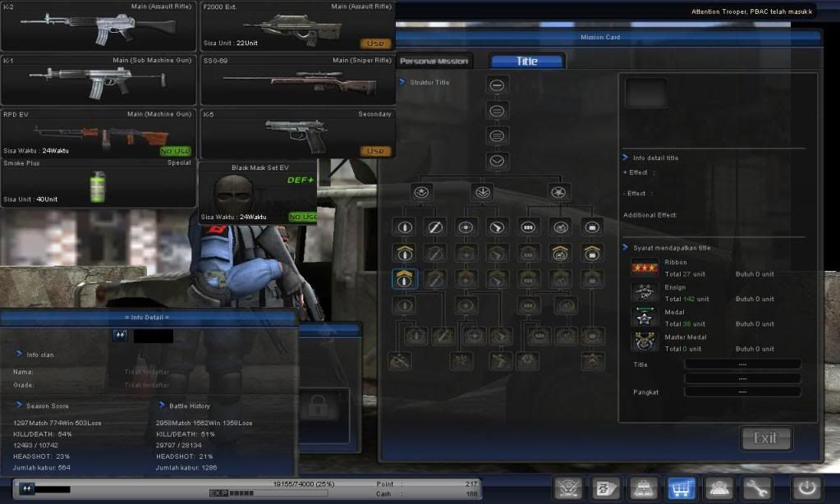This screenshot has width=840, height=504.
Task: Click the Cash value 188
Action: pyautogui.click(x=471, y=494)
